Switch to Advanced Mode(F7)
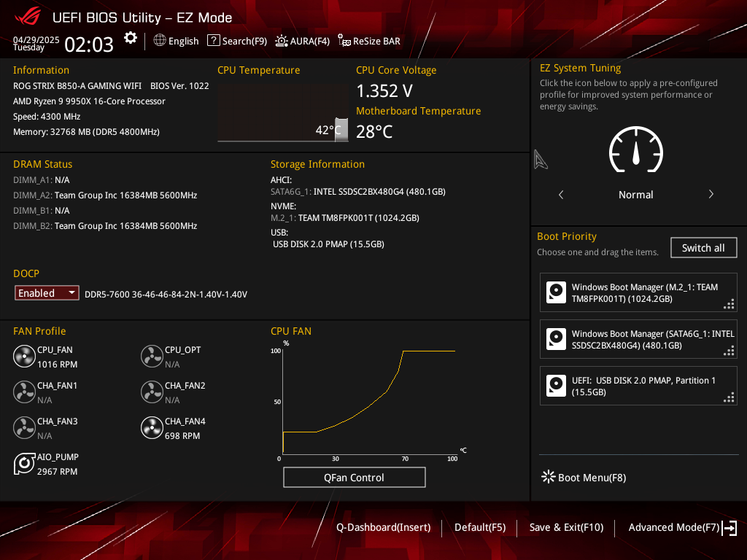The image size is (747, 560). click(673, 528)
